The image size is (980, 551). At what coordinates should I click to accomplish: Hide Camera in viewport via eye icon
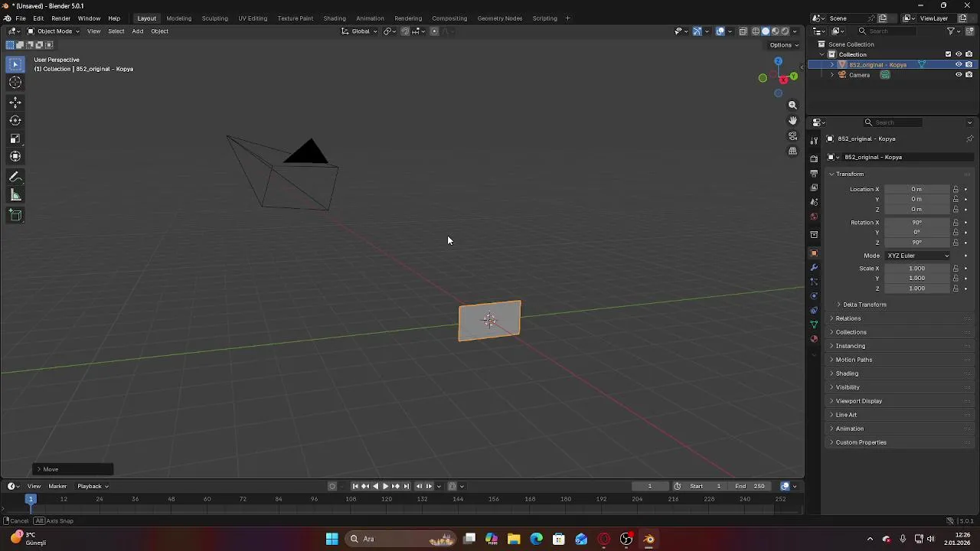(x=959, y=75)
